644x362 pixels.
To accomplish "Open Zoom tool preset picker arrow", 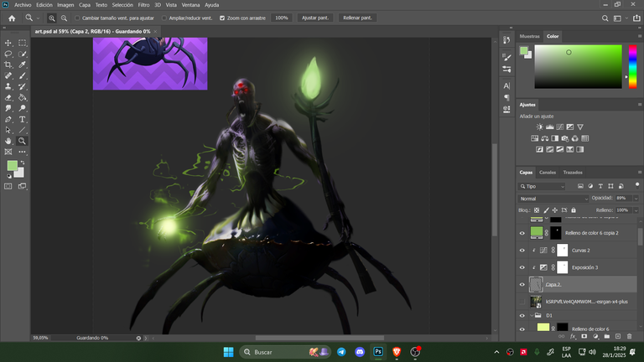I will click(x=39, y=18).
